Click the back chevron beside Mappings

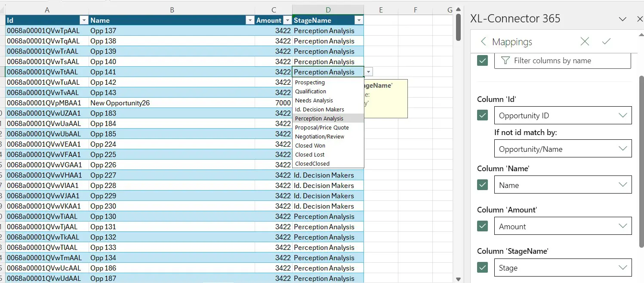point(483,42)
